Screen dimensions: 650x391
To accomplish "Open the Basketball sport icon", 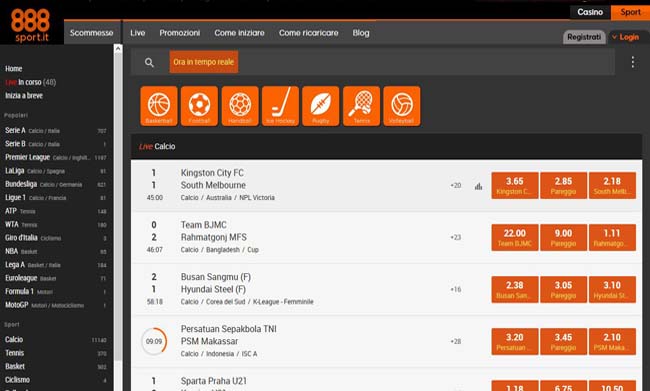I will [159, 106].
